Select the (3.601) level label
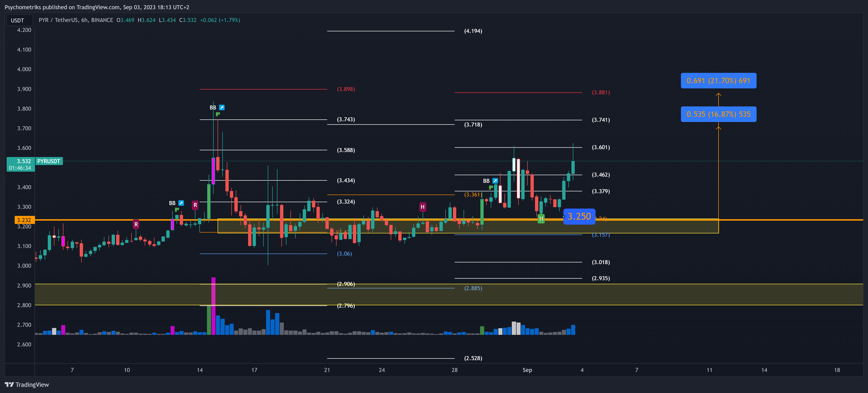The height and width of the screenshot is (393, 868). (601, 148)
